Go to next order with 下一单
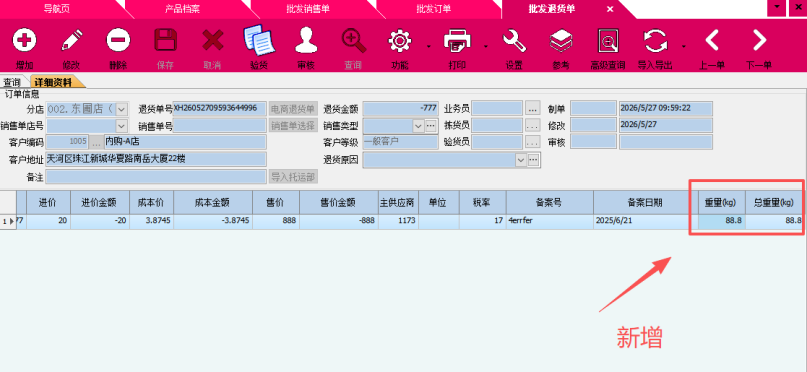Screen dimensions: 807x372 759,40
